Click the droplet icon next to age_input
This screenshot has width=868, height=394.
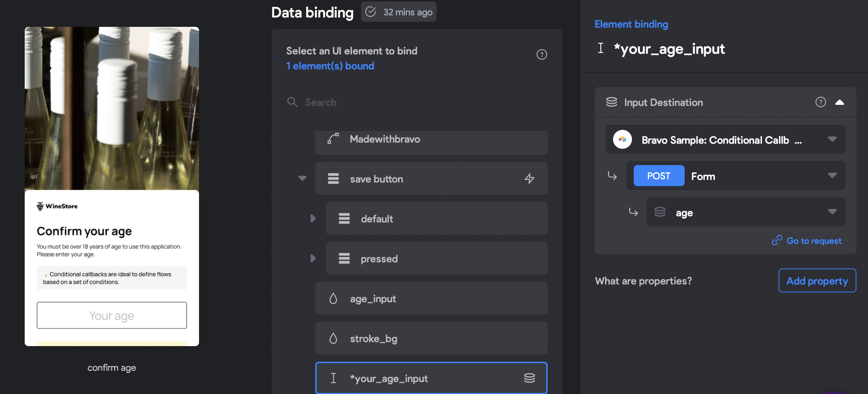(333, 299)
